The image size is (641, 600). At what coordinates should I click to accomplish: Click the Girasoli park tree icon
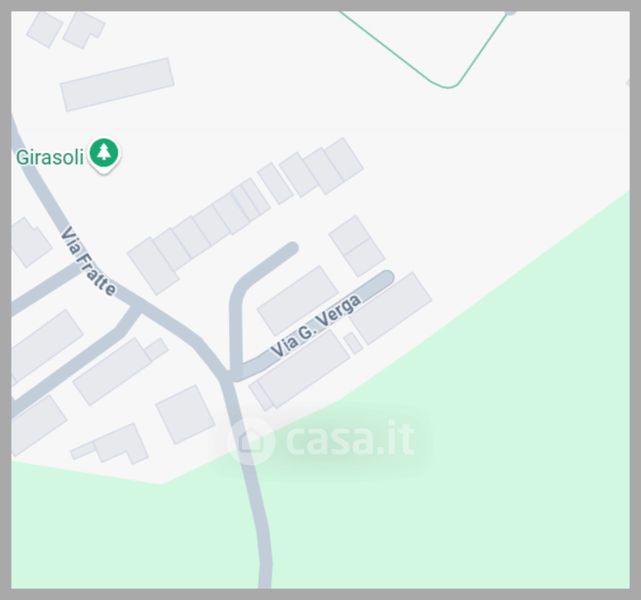point(104,155)
